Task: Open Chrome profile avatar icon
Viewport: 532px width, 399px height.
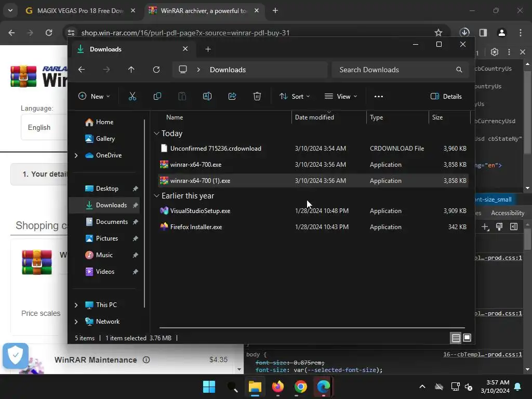Action: point(502,33)
